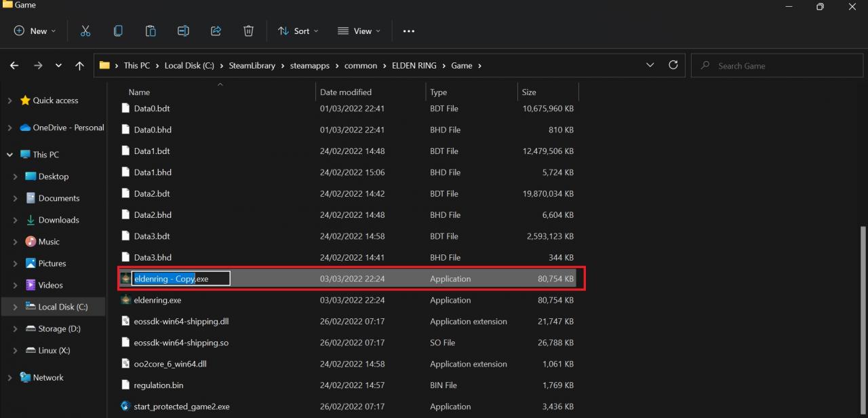
Task: Click the Quick access star icon
Action: (x=25, y=100)
